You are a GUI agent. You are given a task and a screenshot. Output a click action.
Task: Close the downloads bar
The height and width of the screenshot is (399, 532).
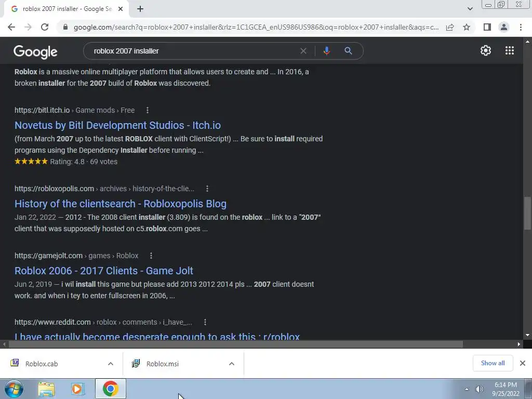523,363
